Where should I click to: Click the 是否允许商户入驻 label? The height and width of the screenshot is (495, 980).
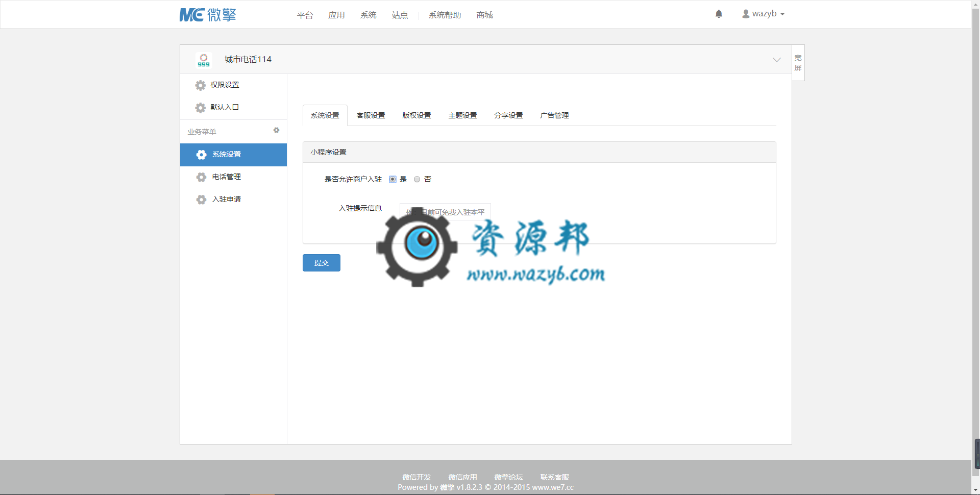click(353, 179)
